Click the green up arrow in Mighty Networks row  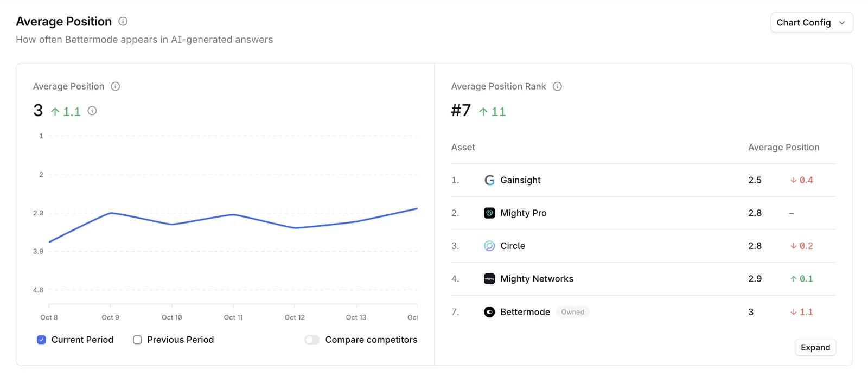(x=794, y=279)
